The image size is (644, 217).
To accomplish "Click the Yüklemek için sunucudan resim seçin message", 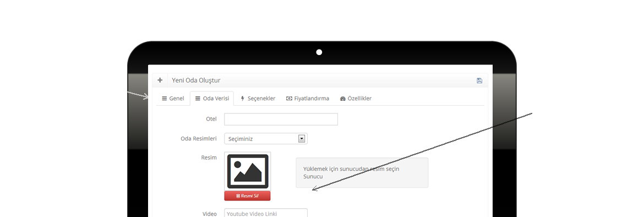I will 351,169.
